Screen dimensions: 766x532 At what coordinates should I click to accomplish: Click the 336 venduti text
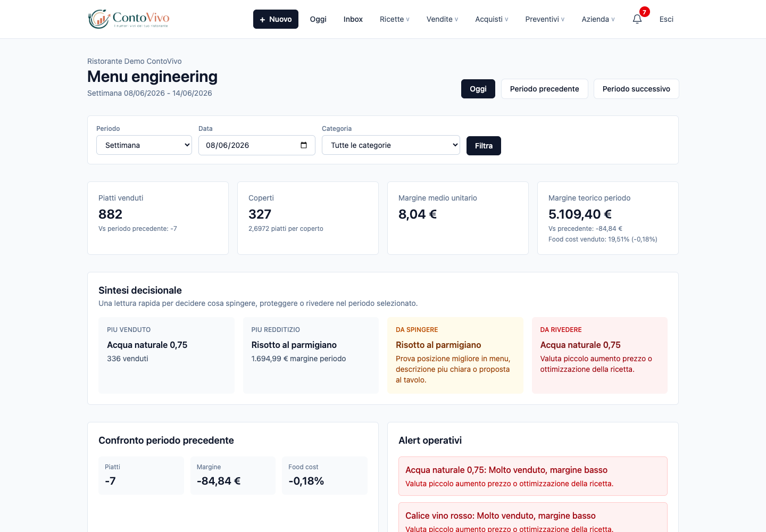click(x=128, y=359)
